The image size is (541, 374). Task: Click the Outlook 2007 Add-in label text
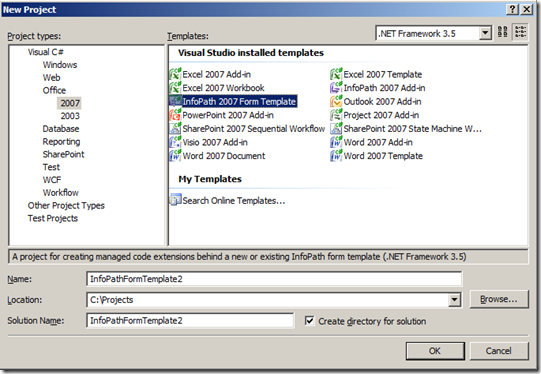click(x=382, y=101)
